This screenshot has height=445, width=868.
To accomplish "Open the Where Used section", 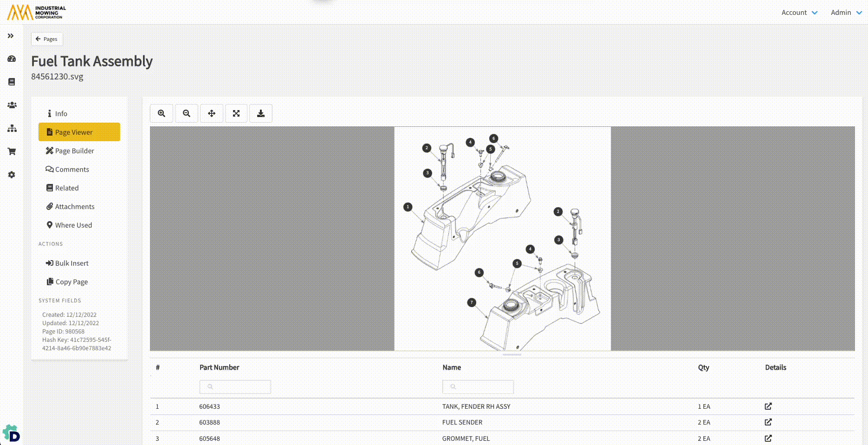I will 73,225.
